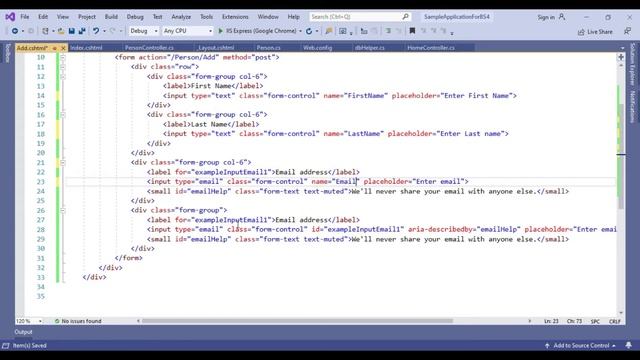Switch to the Index.cshtml tab
The height and width of the screenshot is (360, 640).
(86, 48)
